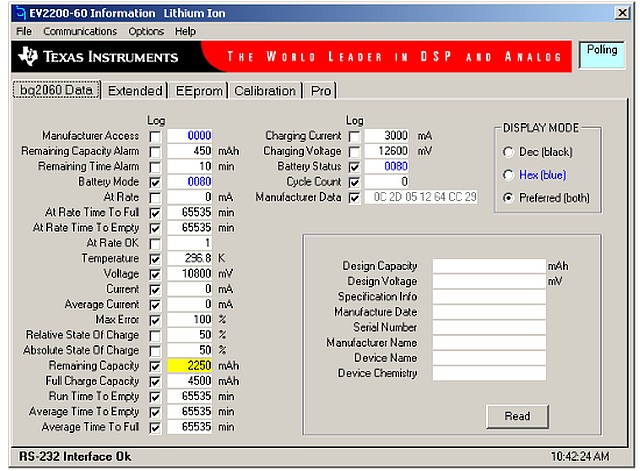The image size is (640, 471).
Task: Enable Charging Voltage log checkbox
Action: (354, 152)
